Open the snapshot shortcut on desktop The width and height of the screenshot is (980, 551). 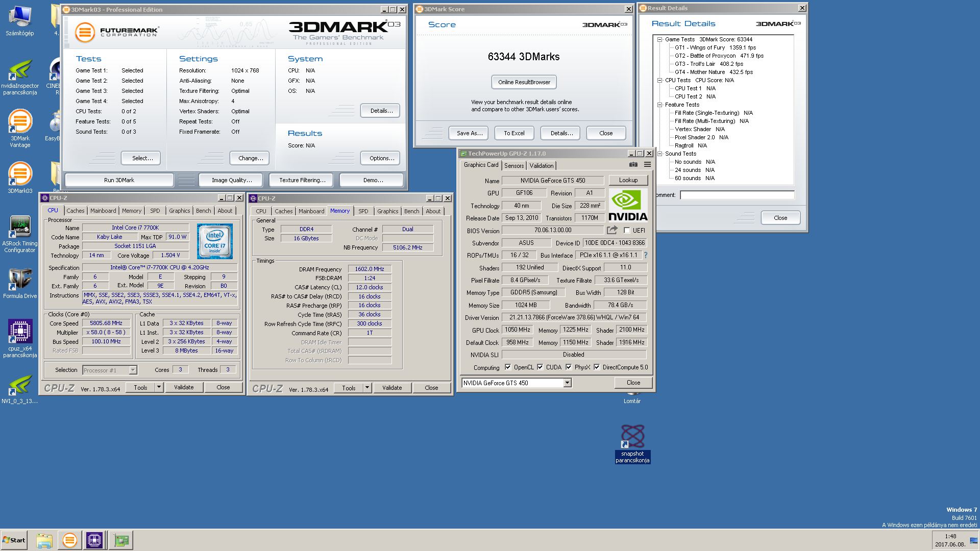[632, 443]
